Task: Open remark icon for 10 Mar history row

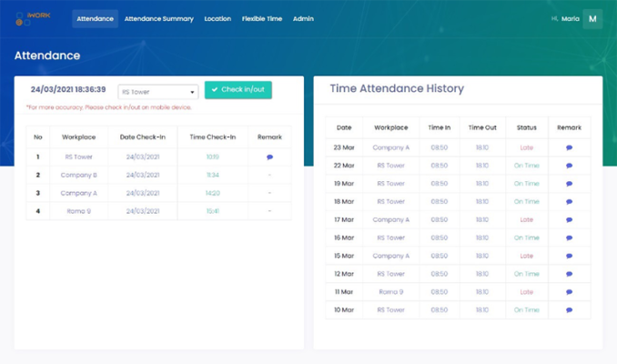Action: (x=569, y=310)
